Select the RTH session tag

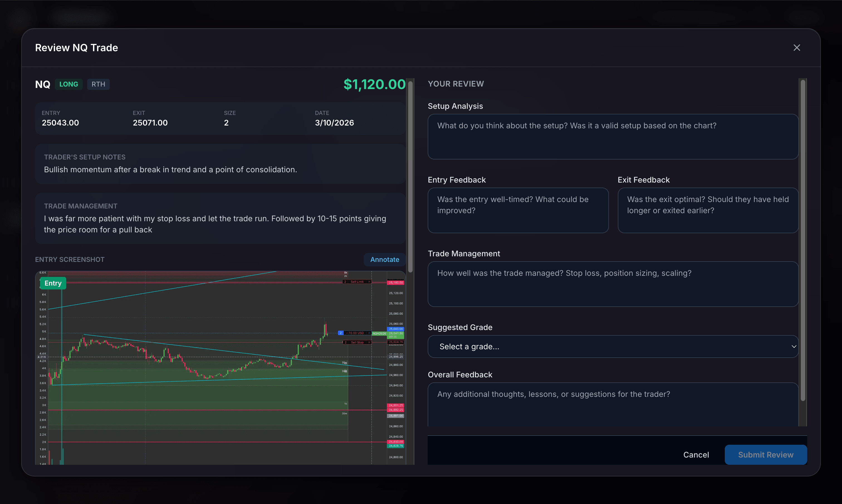pos(98,84)
